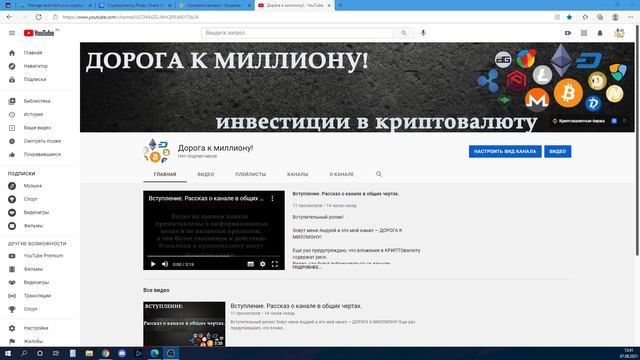Open the notifications bell
This screenshot has width=640, height=360.
(600, 33)
